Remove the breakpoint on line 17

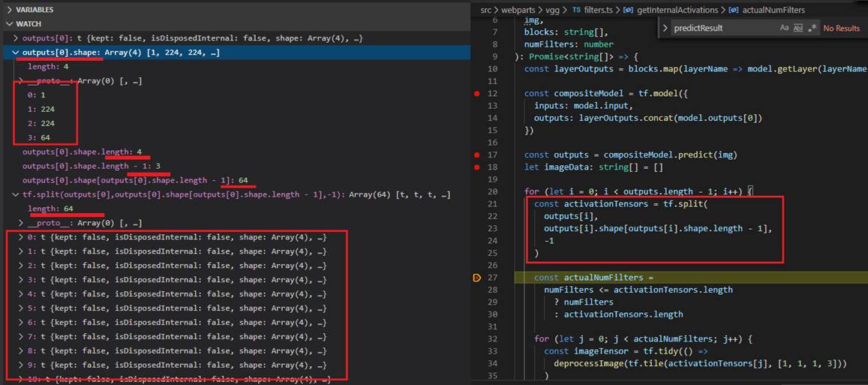pos(476,155)
